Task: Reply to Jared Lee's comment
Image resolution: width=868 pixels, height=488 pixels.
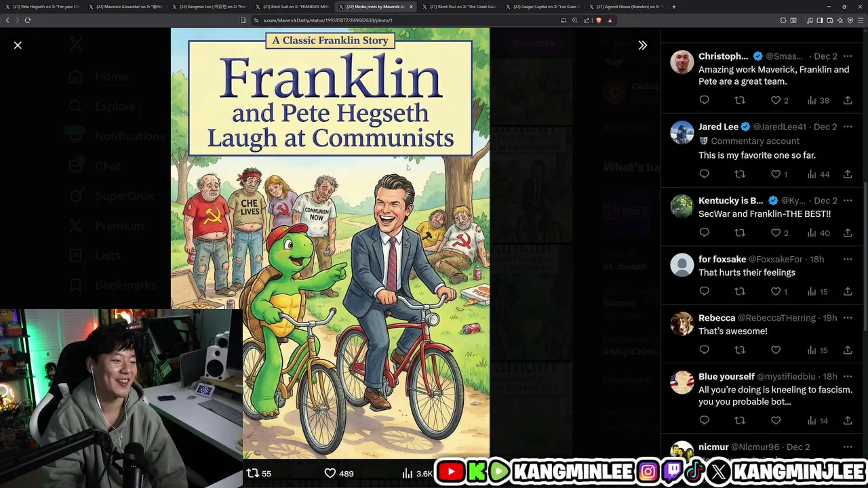Action: coord(704,174)
